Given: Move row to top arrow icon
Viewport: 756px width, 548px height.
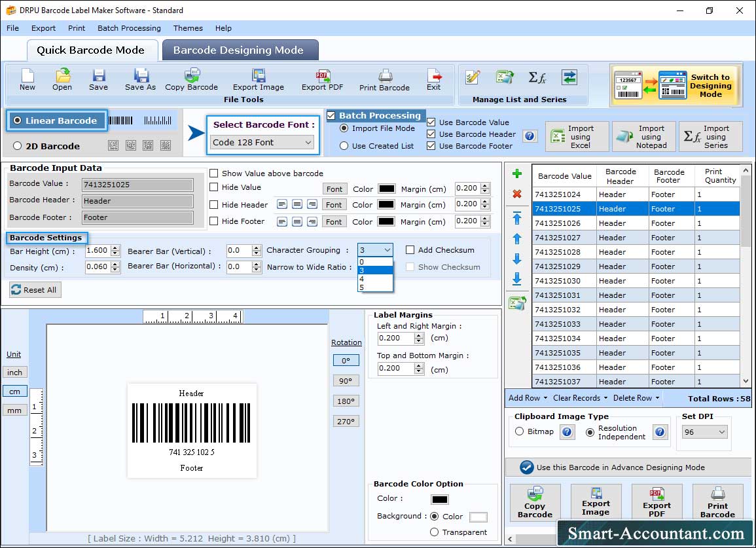Looking at the screenshot, I should click(x=517, y=218).
